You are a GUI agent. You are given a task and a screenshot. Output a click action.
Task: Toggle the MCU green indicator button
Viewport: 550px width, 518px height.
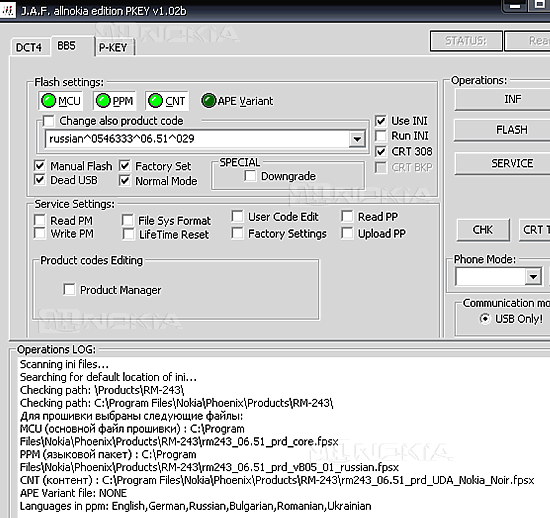(61, 101)
